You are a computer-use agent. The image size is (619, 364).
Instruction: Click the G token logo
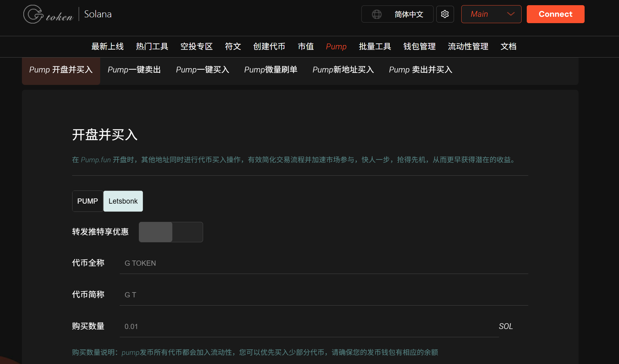pyautogui.click(x=48, y=14)
